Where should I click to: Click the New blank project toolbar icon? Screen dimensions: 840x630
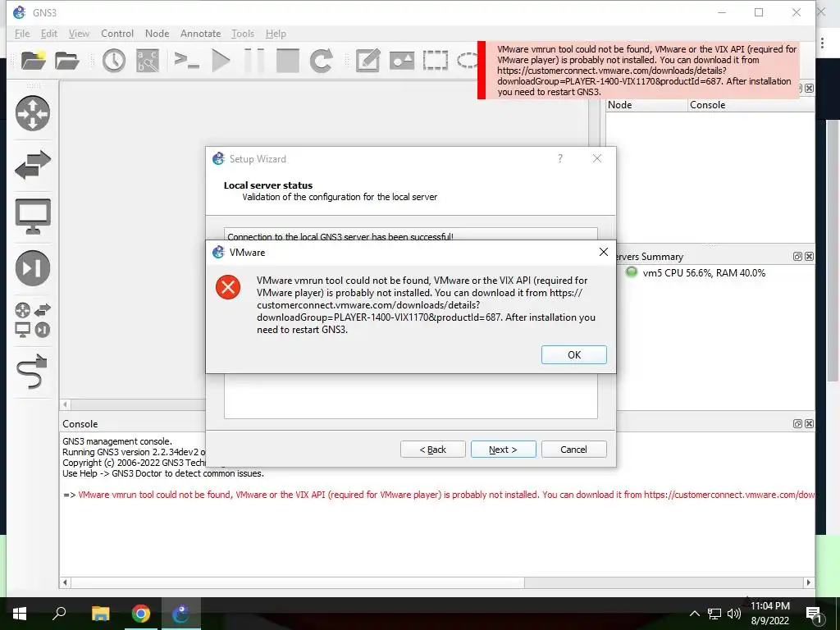pos(33,61)
